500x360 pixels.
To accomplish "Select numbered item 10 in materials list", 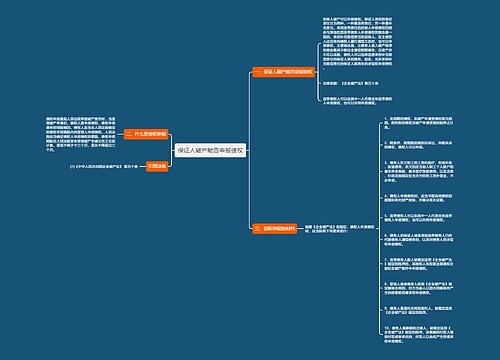I will pyautogui.click(x=418, y=335).
